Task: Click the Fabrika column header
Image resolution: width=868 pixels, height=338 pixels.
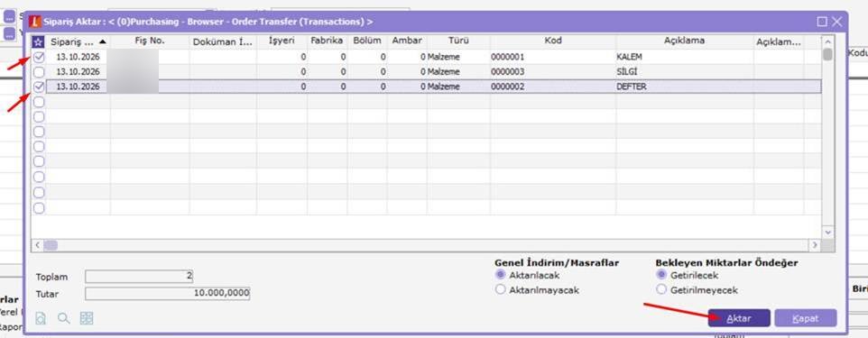Action: [x=328, y=41]
